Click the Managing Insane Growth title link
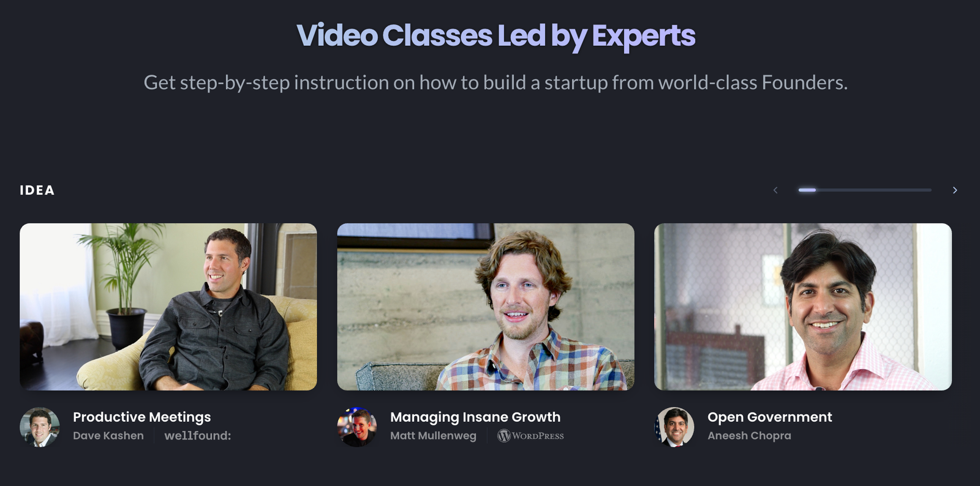Screen dimensions: 980x486 (x=475, y=417)
